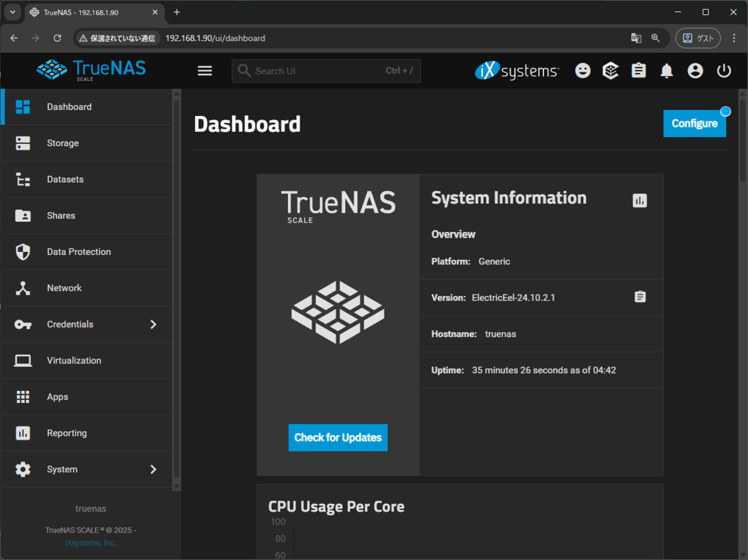The height and width of the screenshot is (560, 748).
Task: Click the not-secure warning chip in address bar
Action: (117, 38)
